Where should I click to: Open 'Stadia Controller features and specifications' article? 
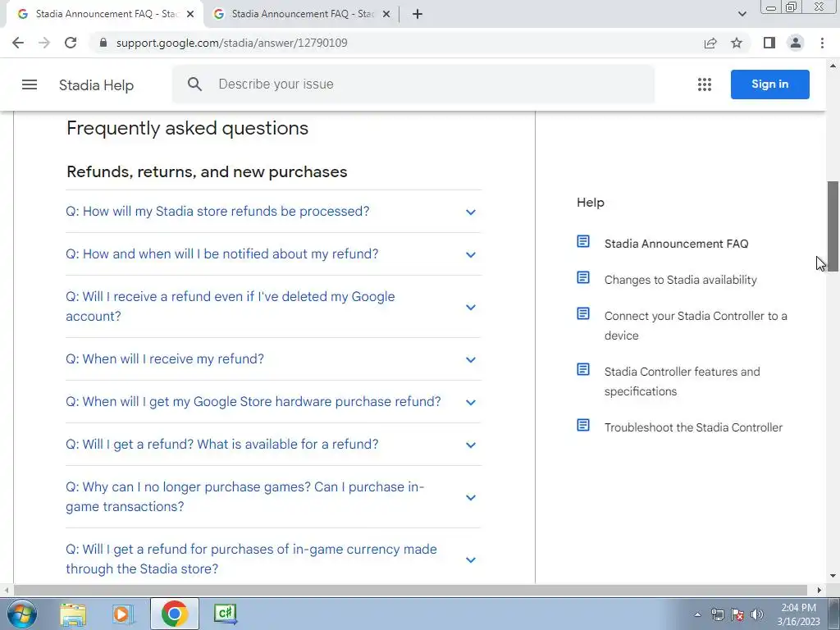(682, 381)
